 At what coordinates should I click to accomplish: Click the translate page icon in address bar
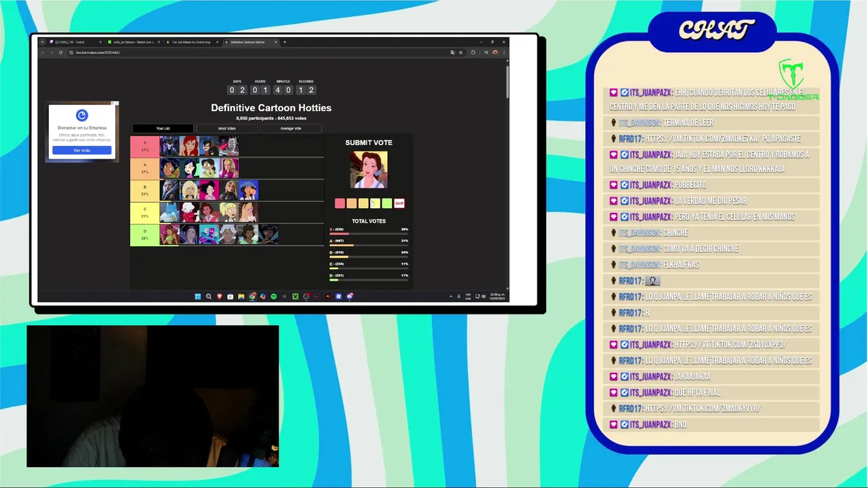point(452,52)
